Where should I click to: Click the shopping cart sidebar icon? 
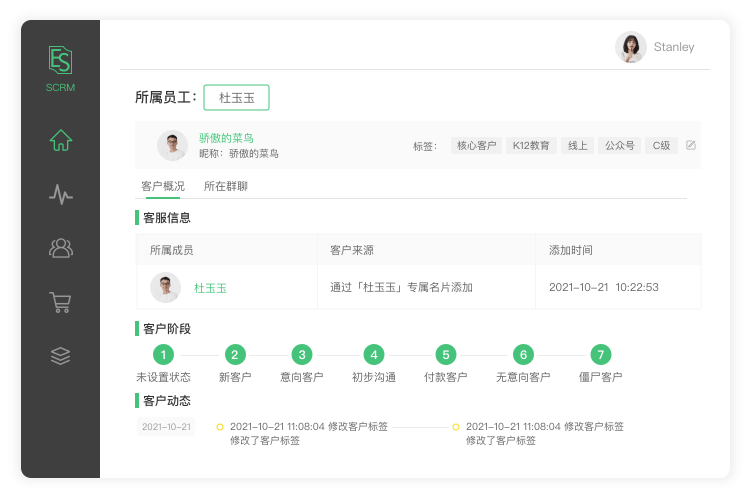click(61, 302)
